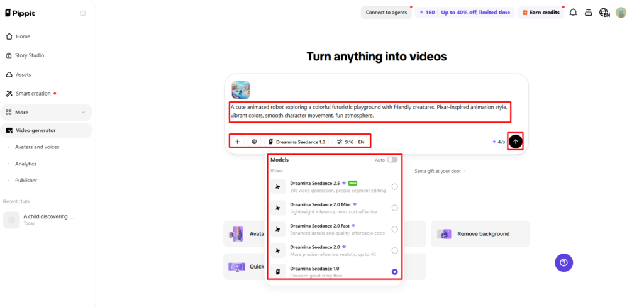This screenshot has height=307, width=644.
Task: Click the Story Studio icon
Action: point(9,55)
